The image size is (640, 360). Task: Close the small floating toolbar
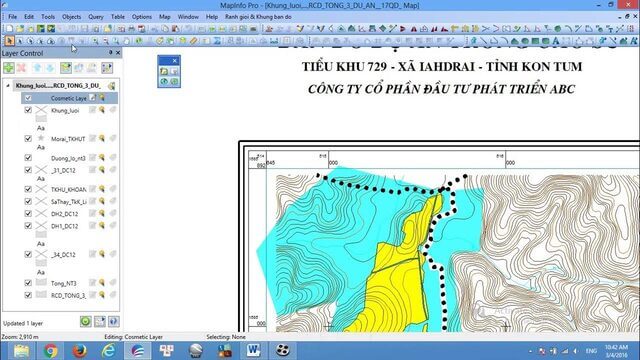175,61
